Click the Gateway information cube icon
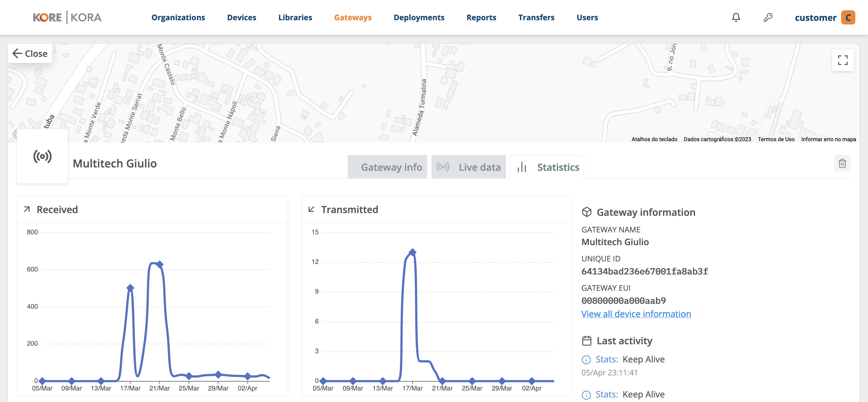868x402 pixels. click(587, 212)
